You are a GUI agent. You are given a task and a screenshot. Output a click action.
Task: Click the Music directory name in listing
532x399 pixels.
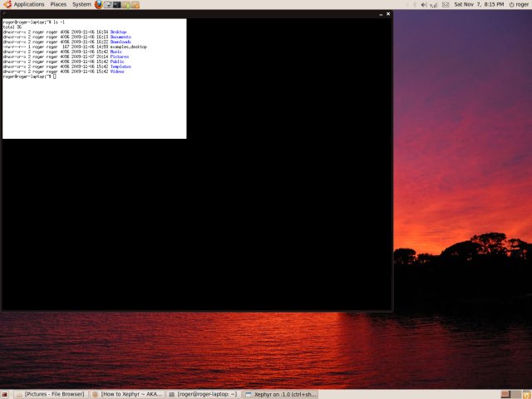click(116, 52)
